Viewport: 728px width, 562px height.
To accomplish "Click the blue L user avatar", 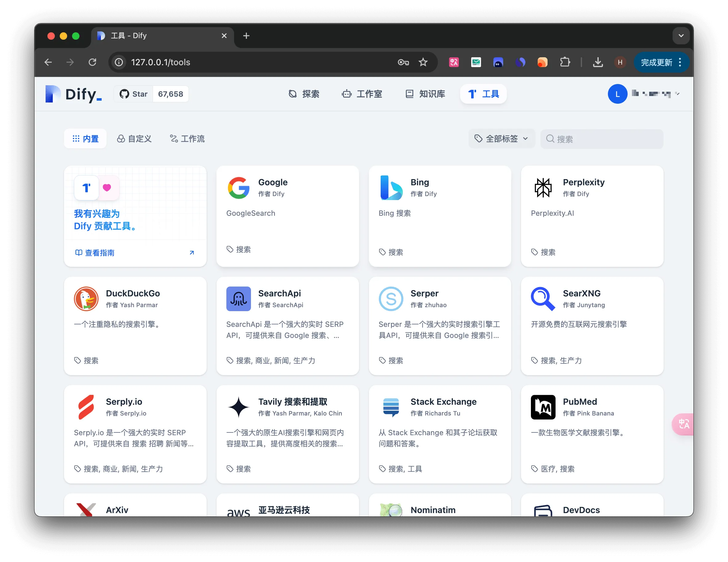I will click(617, 94).
